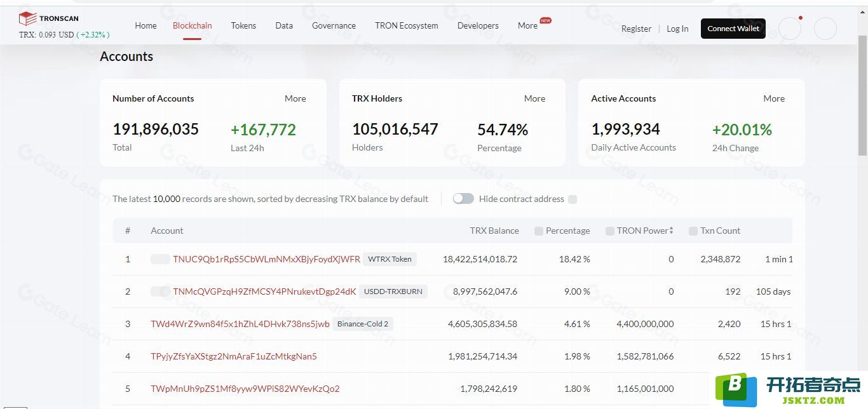Image resolution: width=868 pixels, height=409 pixels.
Task: Click the Binance-Cold 2 tag
Action: pos(363,324)
